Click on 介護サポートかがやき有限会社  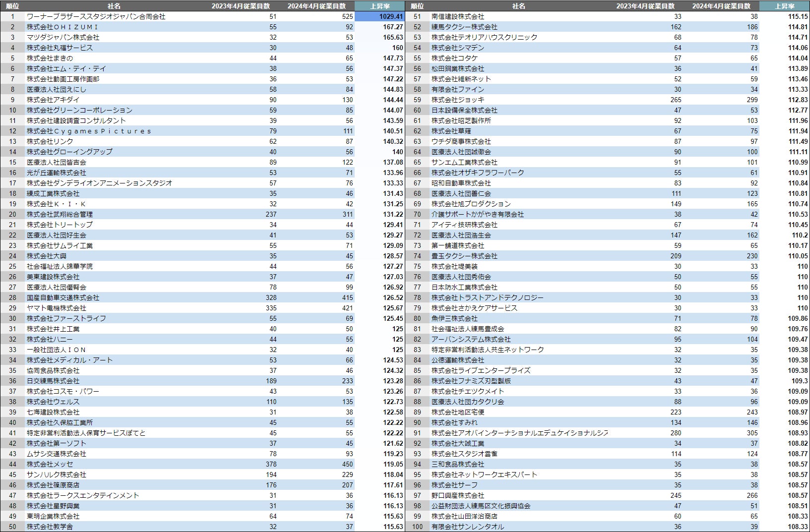coord(478,214)
